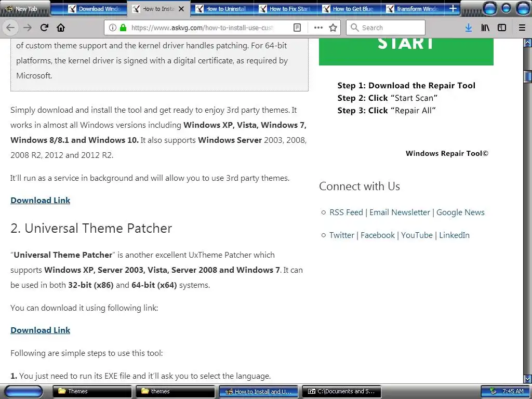
Task: Open the hamburger application menu
Action: coord(522,28)
